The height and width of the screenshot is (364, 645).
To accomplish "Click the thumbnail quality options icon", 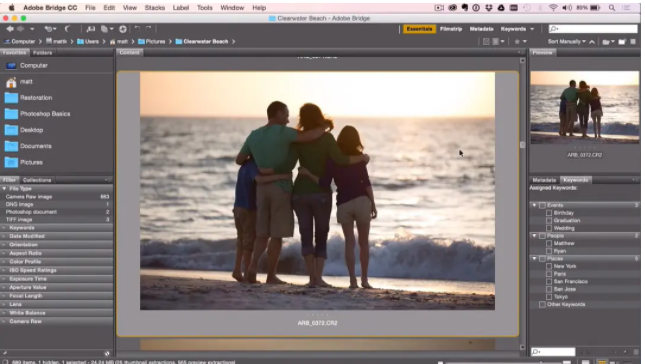I will coord(498,42).
